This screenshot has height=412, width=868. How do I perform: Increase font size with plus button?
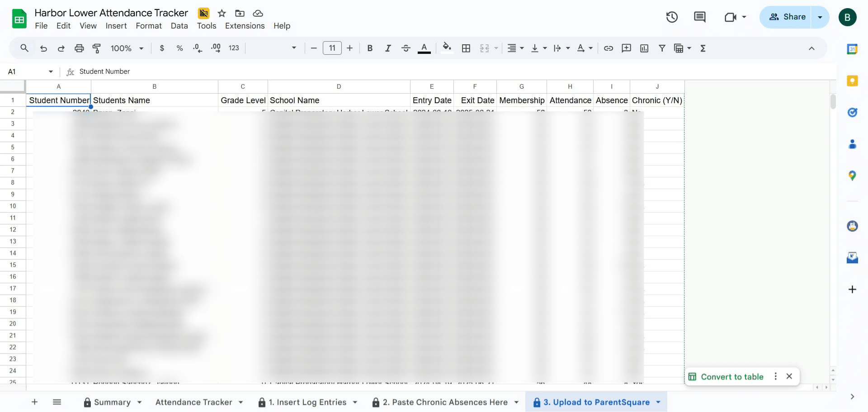[x=349, y=48]
